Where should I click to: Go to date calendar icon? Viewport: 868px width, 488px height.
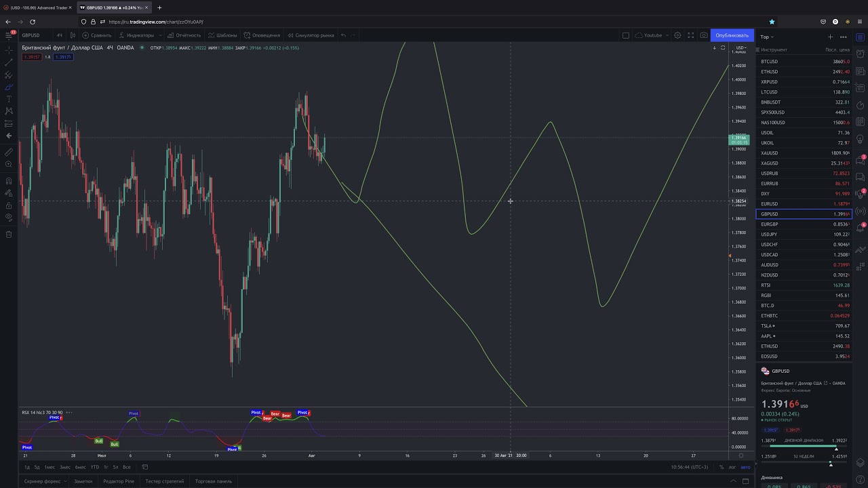tap(144, 467)
